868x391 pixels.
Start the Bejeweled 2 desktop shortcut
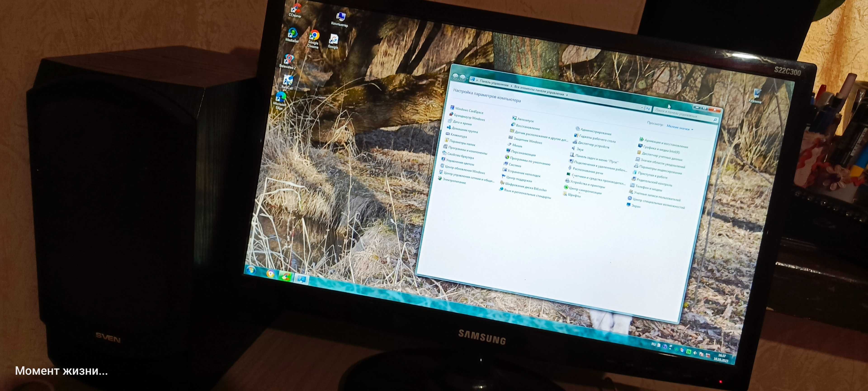coord(288,62)
